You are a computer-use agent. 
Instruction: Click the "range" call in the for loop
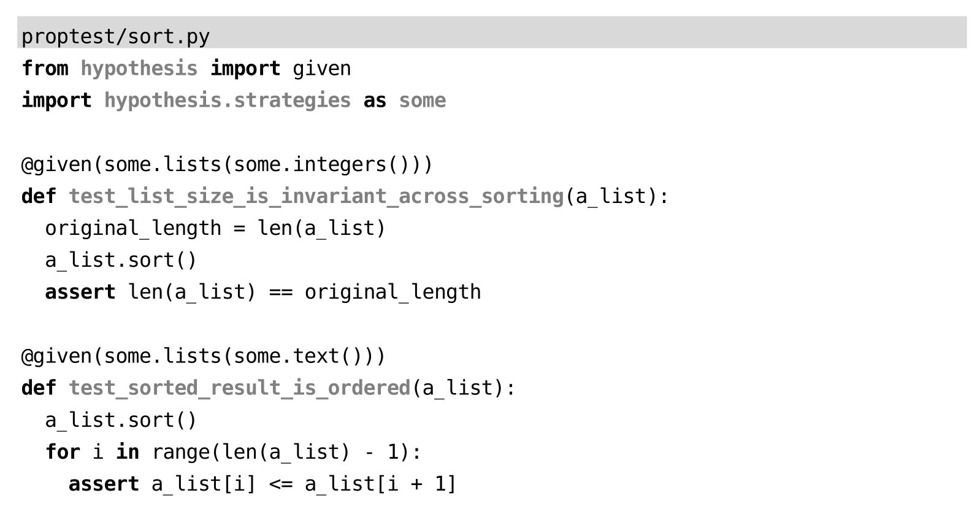[180, 452]
